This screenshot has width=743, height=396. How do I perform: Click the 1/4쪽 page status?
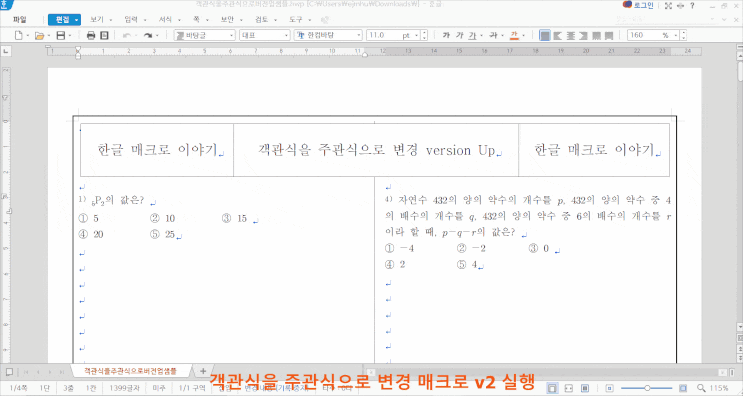click(x=18, y=388)
